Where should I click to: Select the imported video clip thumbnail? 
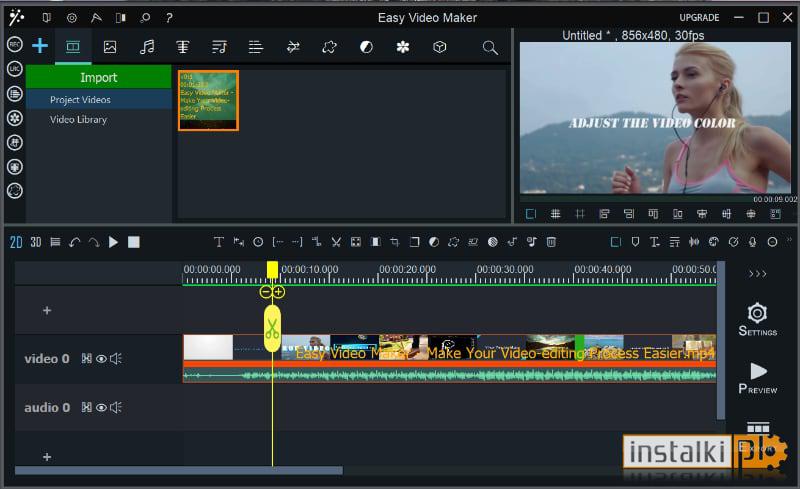click(x=208, y=101)
